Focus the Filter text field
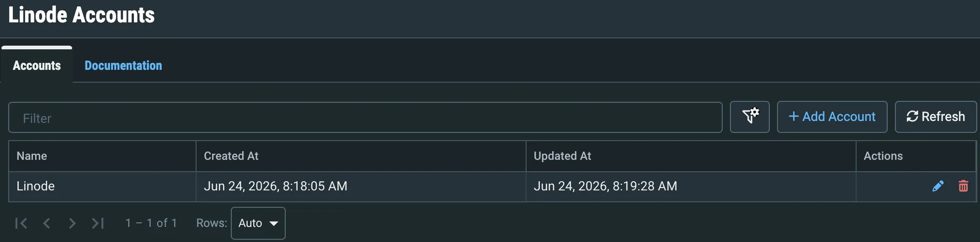The image size is (980, 242). pyautogui.click(x=365, y=117)
